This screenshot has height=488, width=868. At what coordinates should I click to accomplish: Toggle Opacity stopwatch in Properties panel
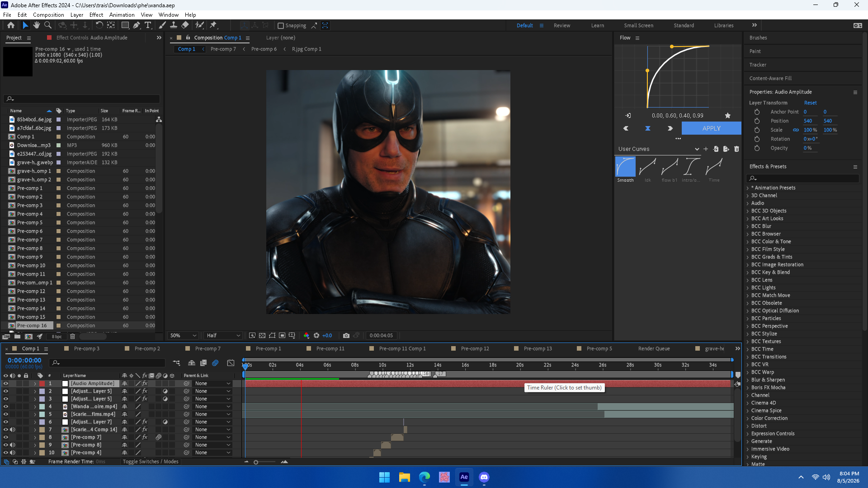tap(757, 148)
